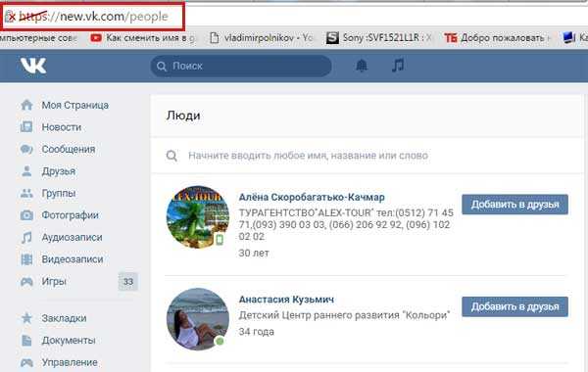Viewport: 588px width, 372px height.
Task: Click the 33 counter badge next to Игры
Action: [x=128, y=282]
